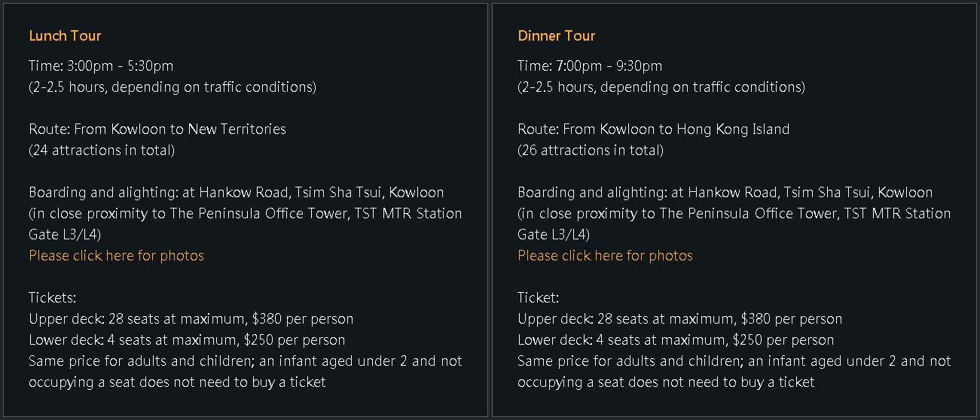This screenshot has width=980, height=420.
Task: Click the 24 attractions in total text
Action: coord(102,150)
